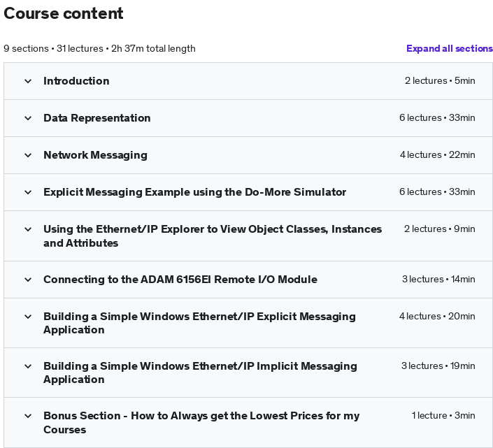This screenshot has width=493, height=448.
Task: Click the 4 lectures 22min label
Action: (437, 155)
